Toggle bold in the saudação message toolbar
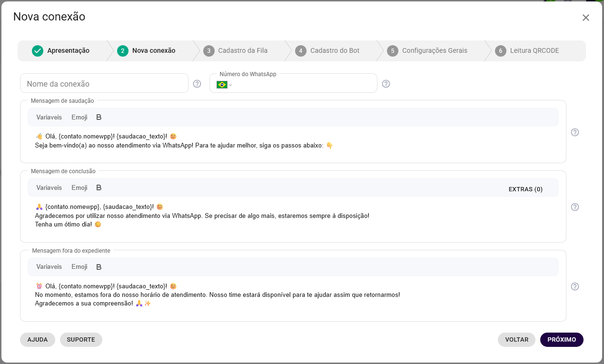The height and width of the screenshot is (364, 604). pos(99,117)
